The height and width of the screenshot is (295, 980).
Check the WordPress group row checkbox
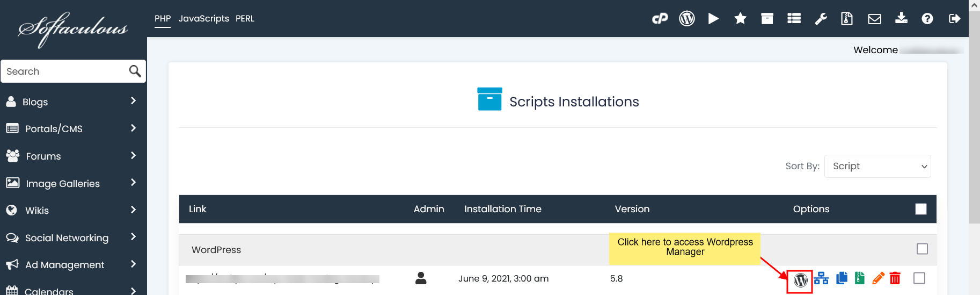pyautogui.click(x=922, y=249)
